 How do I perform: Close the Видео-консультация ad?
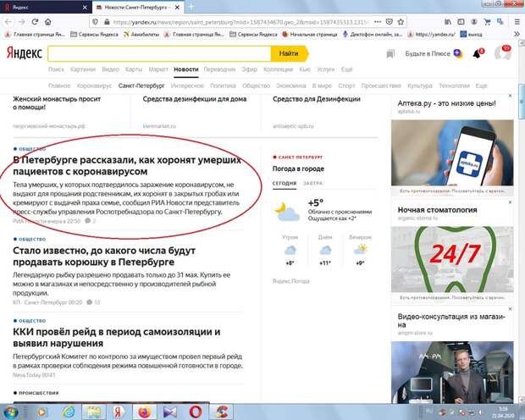click(x=510, y=308)
